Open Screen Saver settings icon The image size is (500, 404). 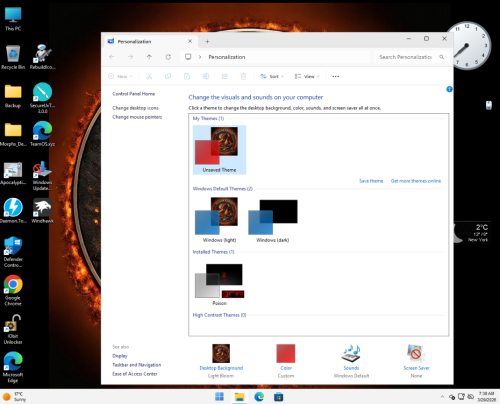click(416, 354)
